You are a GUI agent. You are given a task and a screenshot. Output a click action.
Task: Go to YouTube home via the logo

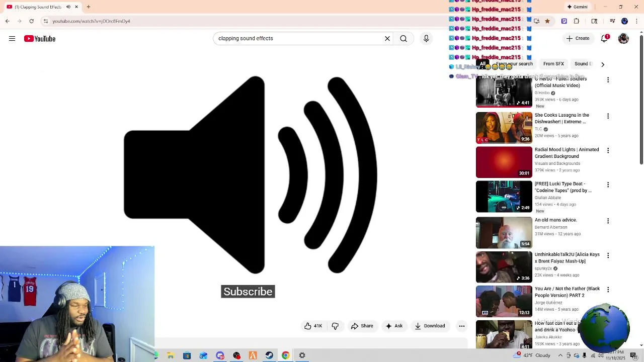[40, 39]
